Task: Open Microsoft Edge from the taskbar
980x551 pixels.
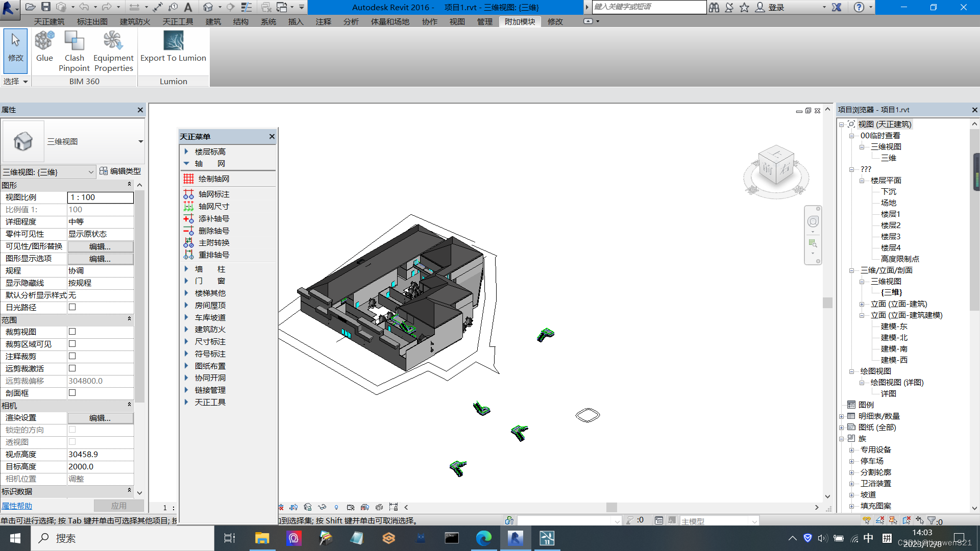Action: click(483, 538)
